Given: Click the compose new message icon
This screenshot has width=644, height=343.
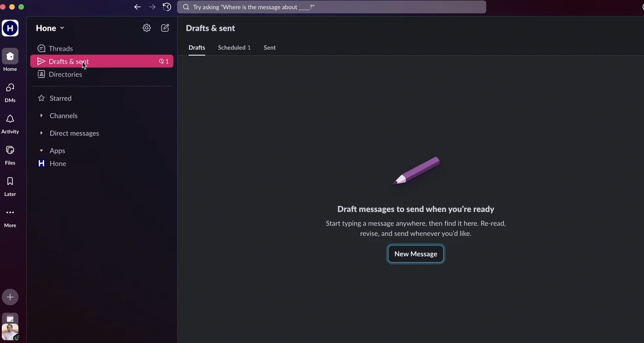Looking at the screenshot, I should 165,28.
